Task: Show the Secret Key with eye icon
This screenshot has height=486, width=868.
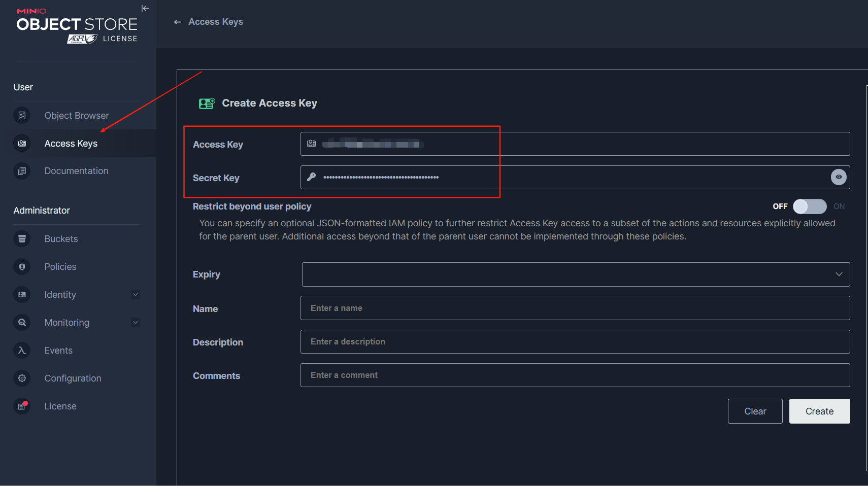Action: tap(838, 177)
